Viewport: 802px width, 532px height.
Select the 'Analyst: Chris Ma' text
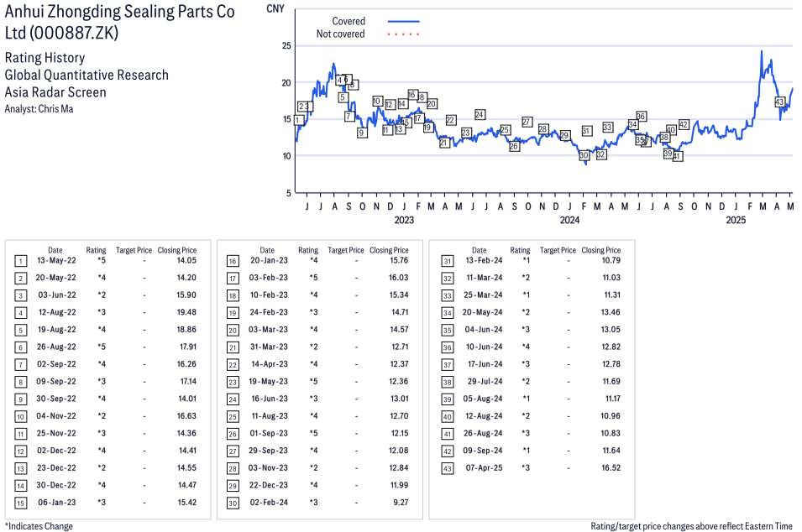[39, 109]
